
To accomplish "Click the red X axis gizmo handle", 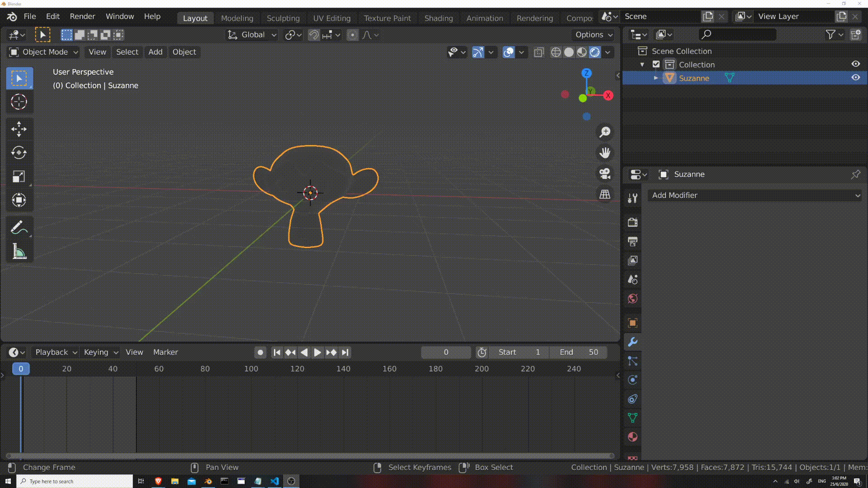I will (x=609, y=95).
